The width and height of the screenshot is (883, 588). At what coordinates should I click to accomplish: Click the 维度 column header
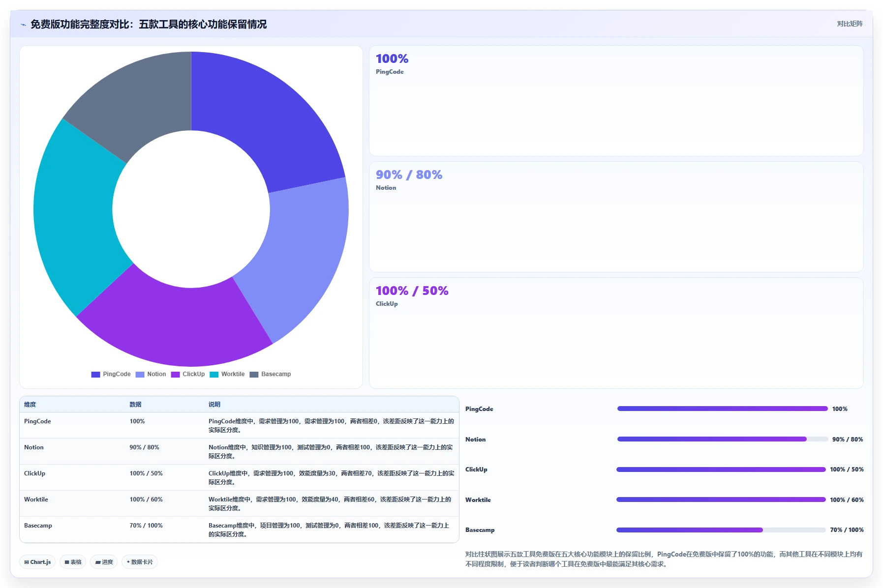tap(30, 405)
